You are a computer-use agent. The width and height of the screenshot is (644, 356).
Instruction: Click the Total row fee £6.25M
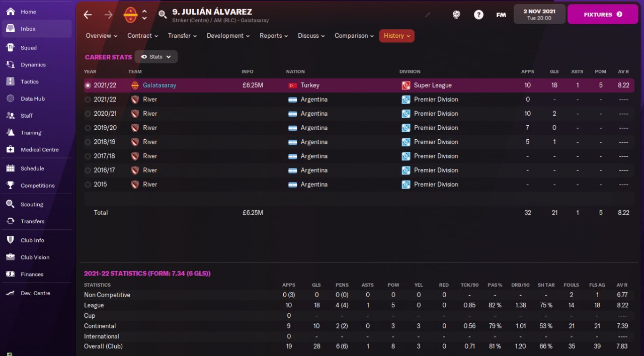pyautogui.click(x=253, y=213)
